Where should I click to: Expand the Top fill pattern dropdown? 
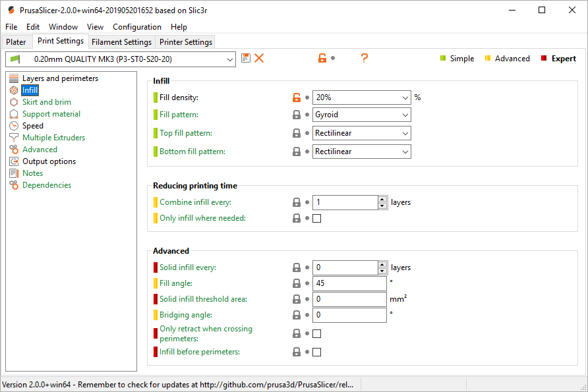click(361, 133)
